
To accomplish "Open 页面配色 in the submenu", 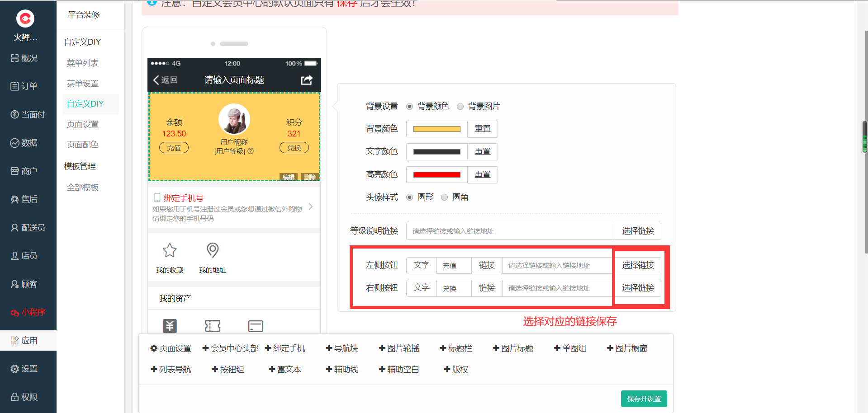I will pos(83,145).
